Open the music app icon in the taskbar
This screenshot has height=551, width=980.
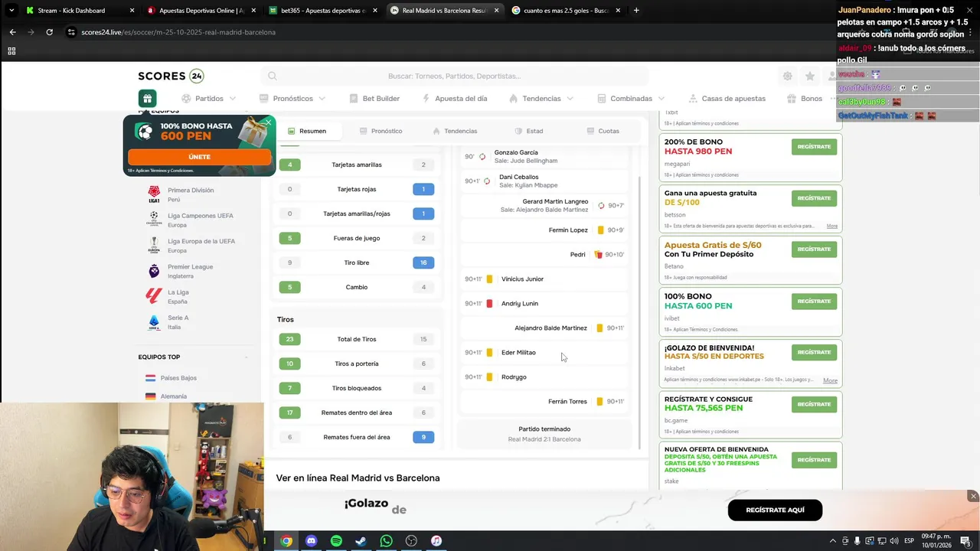pos(436,541)
